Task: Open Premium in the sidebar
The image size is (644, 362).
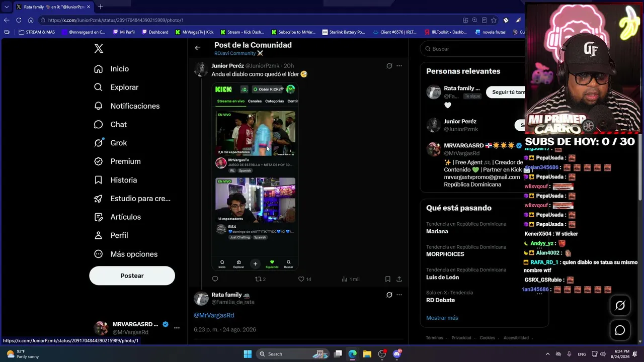Action: 118,161
